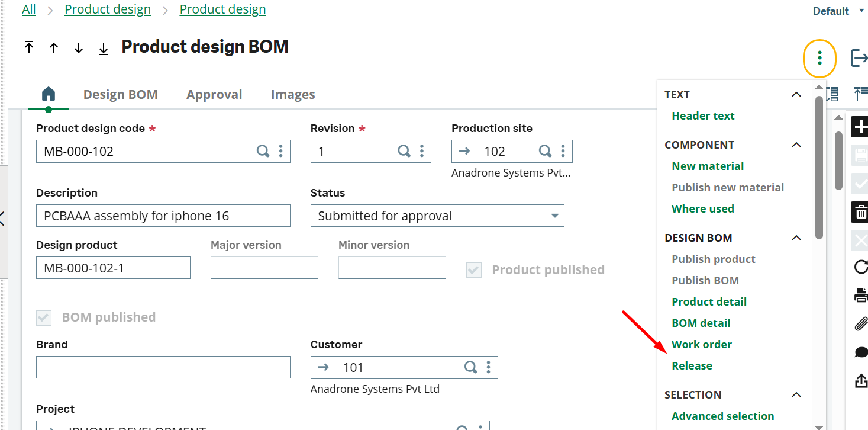Switch to the Approval tab

tap(214, 94)
